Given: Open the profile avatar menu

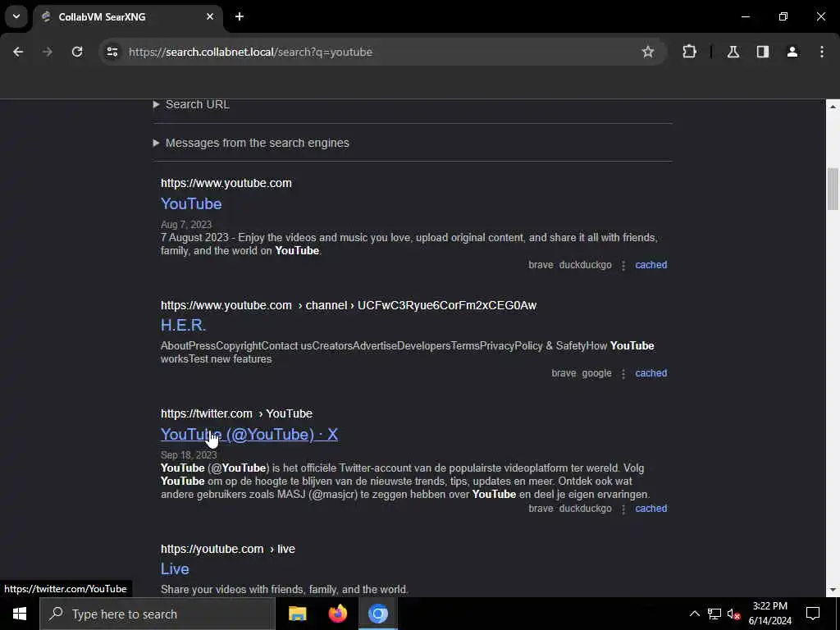Looking at the screenshot, I should click(792, 52).
